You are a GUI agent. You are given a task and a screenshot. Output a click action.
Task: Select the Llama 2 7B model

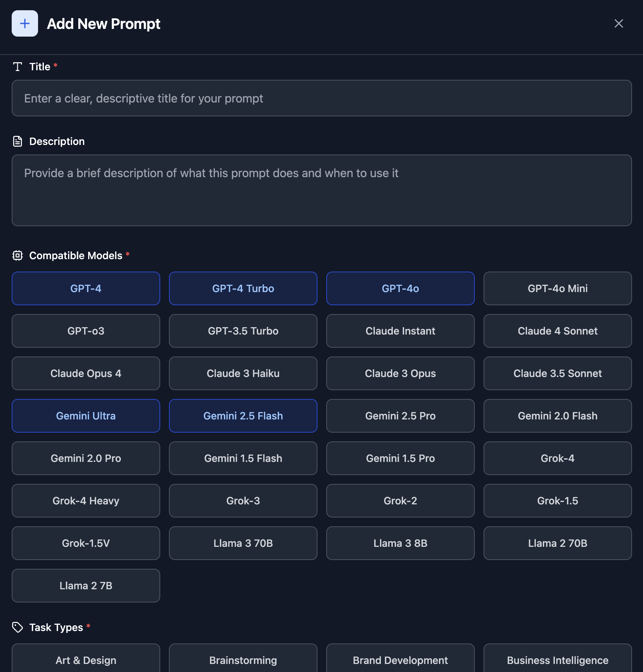(x=86, y=586)
